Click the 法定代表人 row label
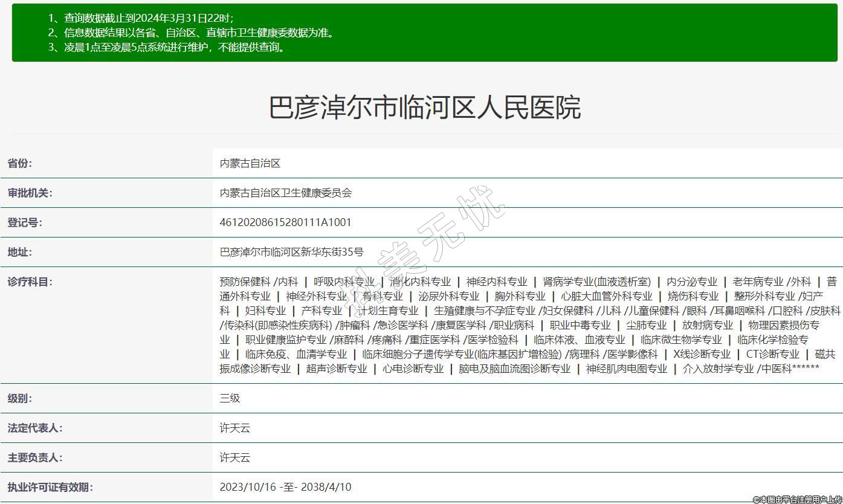Screen dimensions: 843x504 point(34,428)
